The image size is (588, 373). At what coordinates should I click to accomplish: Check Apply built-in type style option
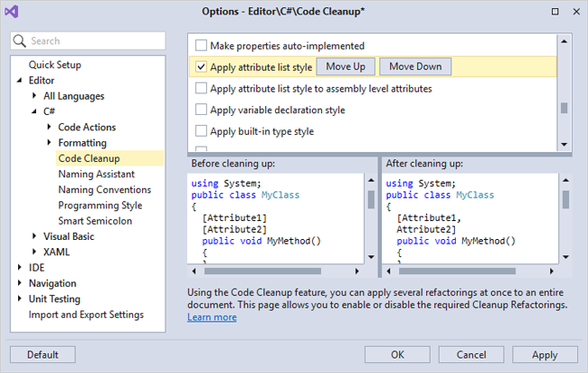[202, 132]
